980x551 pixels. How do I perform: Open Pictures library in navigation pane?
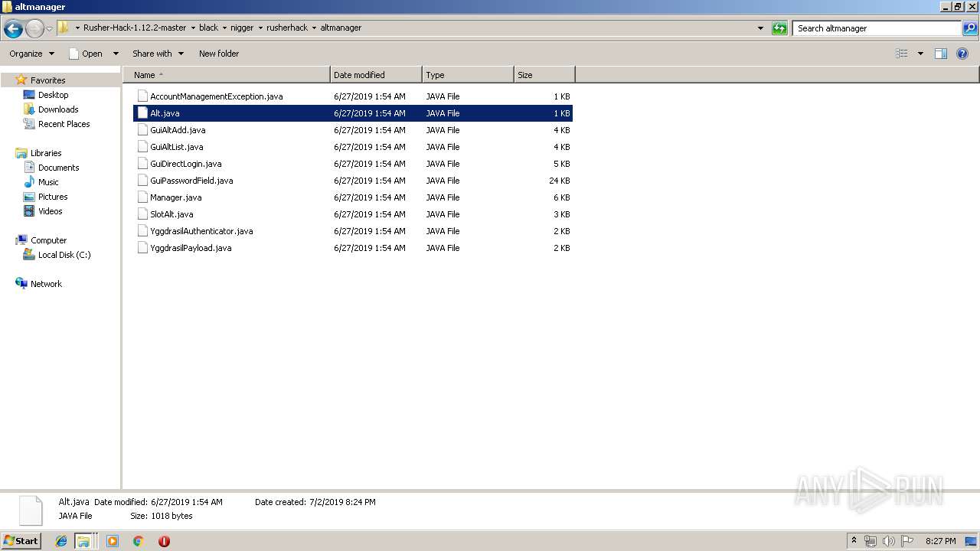[53, 197]
